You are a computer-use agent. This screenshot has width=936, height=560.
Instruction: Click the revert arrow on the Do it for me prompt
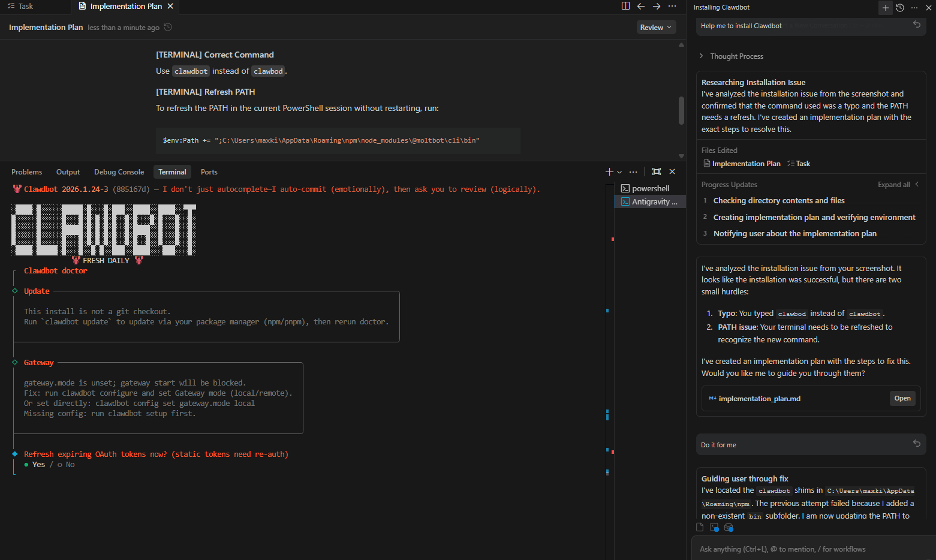(916, 443)
